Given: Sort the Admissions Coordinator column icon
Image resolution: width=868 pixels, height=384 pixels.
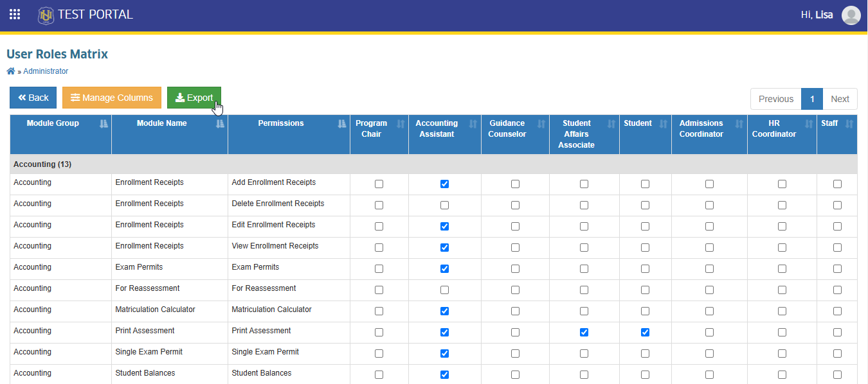Looking at the screenshot, I should [739, 124].
